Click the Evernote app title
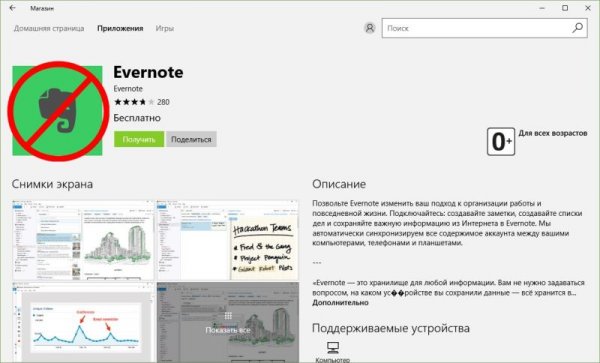Viewport: 600px width, 363px height. click(148, 72)
